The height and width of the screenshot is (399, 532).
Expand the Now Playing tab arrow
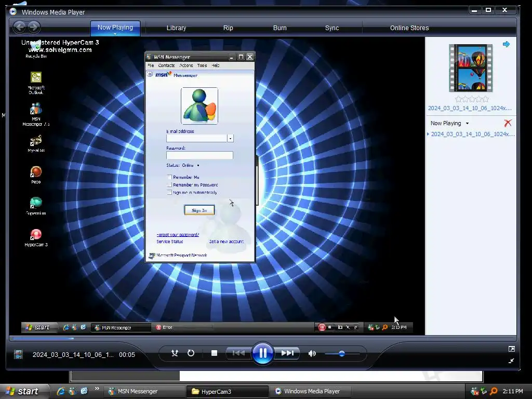[115, 34]
